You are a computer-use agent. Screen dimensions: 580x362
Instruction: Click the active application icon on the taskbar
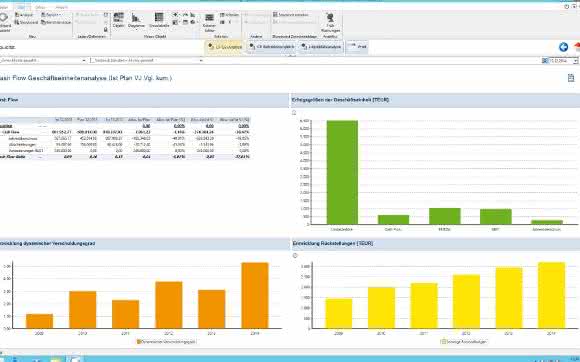(75, 359)
